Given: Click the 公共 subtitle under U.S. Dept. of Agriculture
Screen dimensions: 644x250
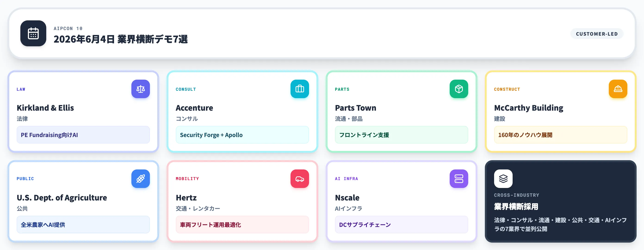Looking at the screenshot, I should 22,209.
